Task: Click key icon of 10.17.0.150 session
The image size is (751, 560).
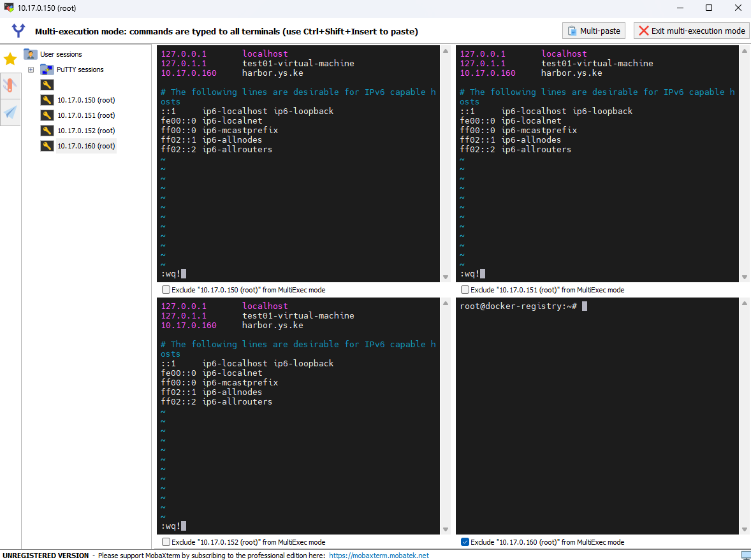Action: coord(47,100)
